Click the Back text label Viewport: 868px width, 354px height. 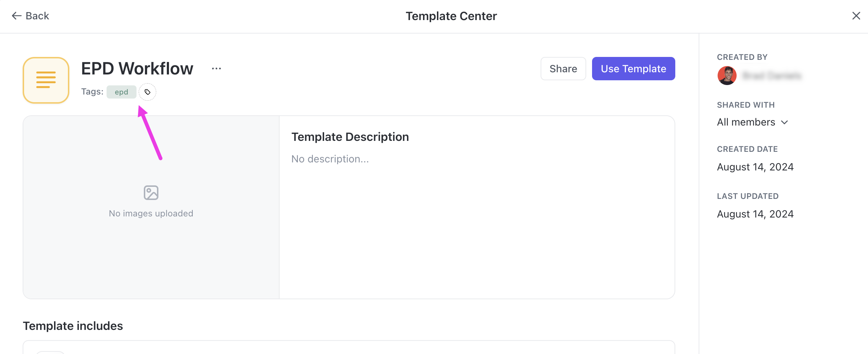pos(37,16)
